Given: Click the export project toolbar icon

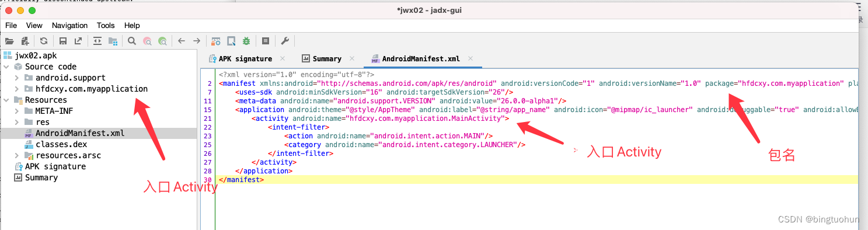Looking at the screenshot, I should [78, 41].
